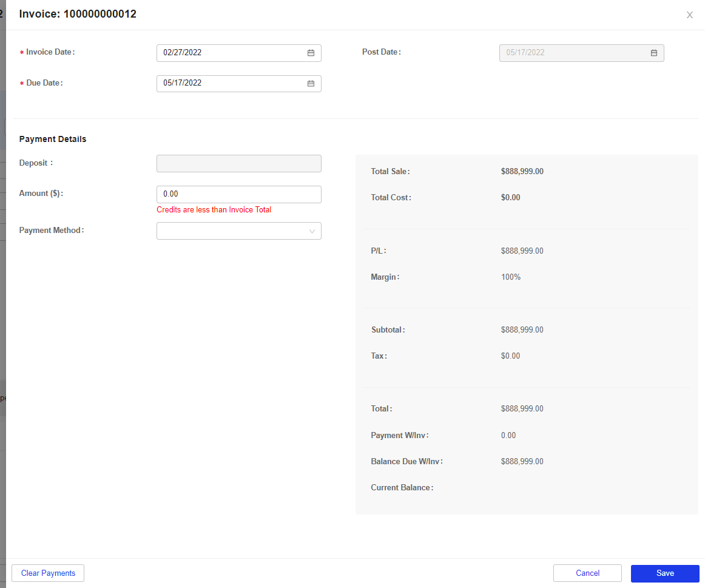Open the Due Date calendar picker

[x=311, y=83]
